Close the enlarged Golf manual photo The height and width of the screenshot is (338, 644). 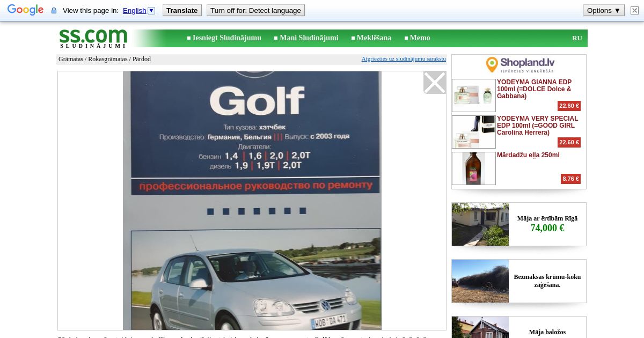tap(435, 83)
